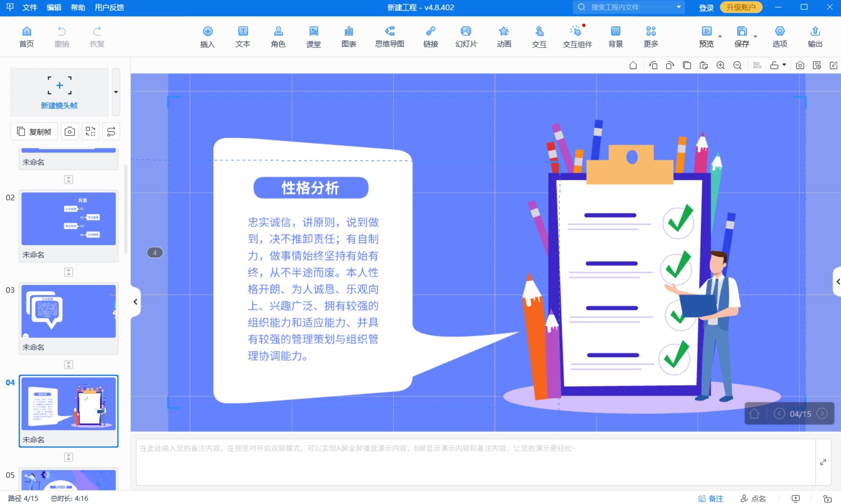This screenshot has height=504, width=841.
Task: Open the 用户反馈 menu
Action: click(x=109, y=7)
